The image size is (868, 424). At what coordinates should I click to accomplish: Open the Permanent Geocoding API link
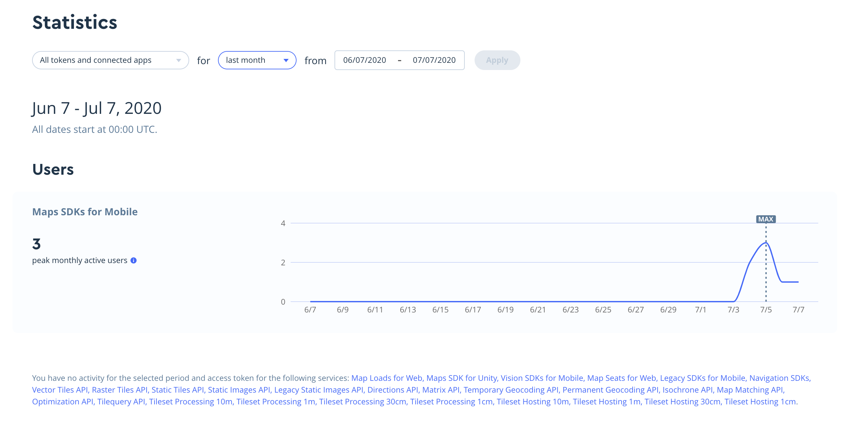[610, 390]
